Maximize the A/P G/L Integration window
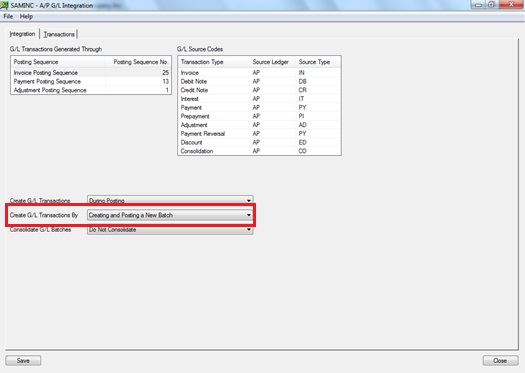This screenshot has height=373, width=525. pos(492,5)
